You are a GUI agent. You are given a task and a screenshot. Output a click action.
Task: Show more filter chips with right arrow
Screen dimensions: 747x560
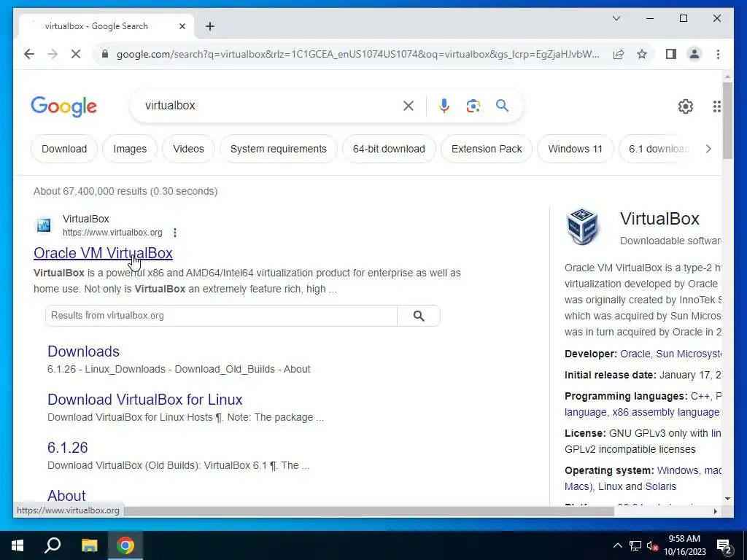[x=708, y=149]
